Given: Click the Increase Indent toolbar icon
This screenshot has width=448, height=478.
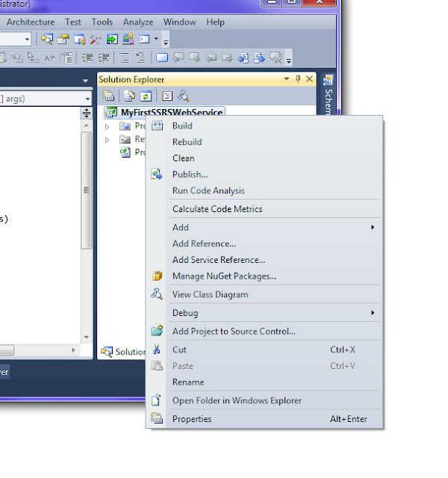Looking at the screenshot, I should [104, 58].
